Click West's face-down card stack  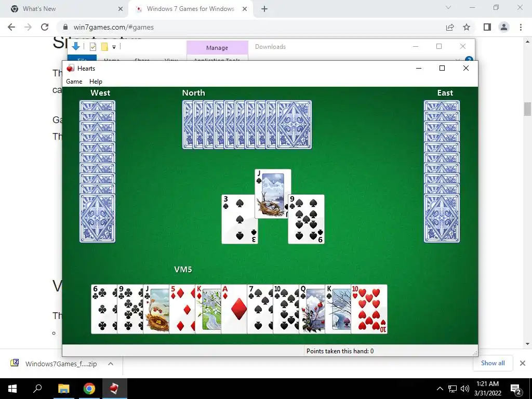pos(97,171)
